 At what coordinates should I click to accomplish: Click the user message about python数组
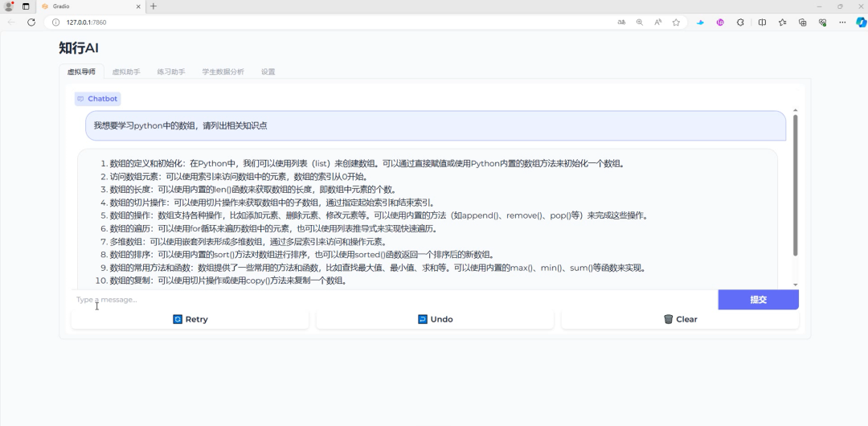[436, 125]
